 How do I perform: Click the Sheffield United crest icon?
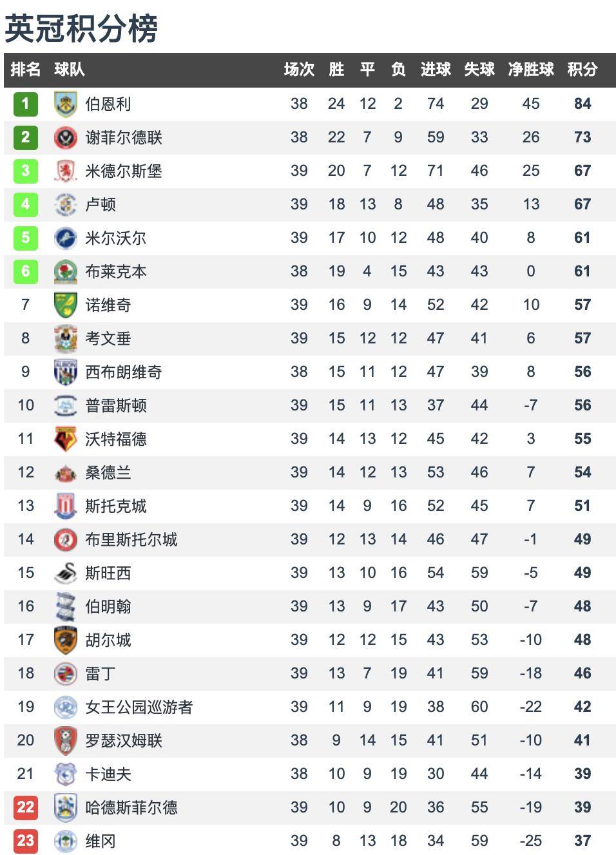(x=65, y=137)
